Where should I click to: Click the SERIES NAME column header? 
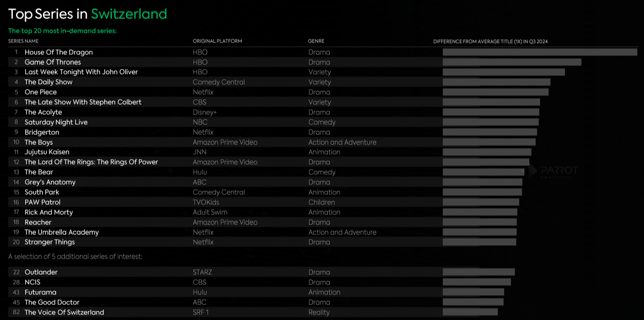click(x=23, y=41)
